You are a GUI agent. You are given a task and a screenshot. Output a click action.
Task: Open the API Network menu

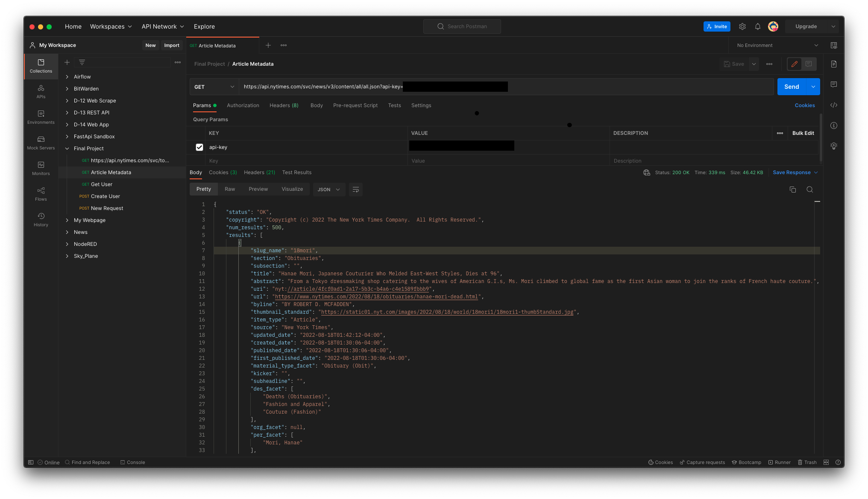163,26
